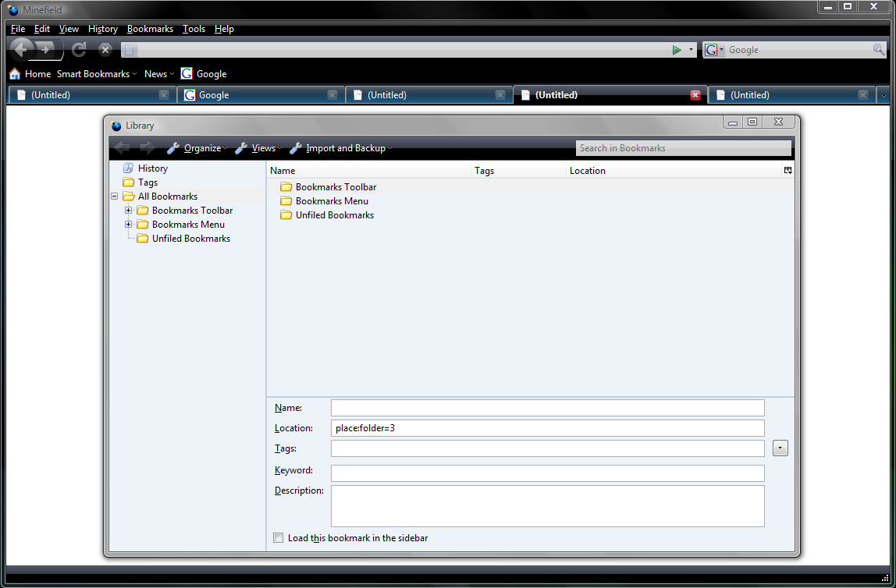
Task: Expand the Bookmarks Toolbar tree item
Action: [x=129, y=210]
